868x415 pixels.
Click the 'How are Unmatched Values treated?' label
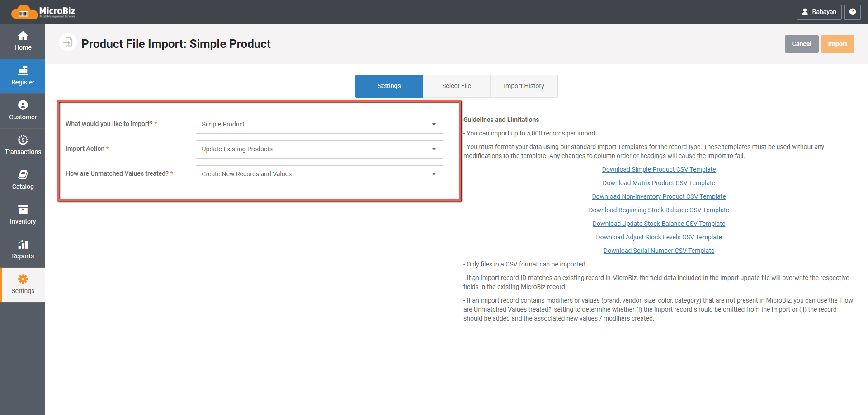point(117,173)
